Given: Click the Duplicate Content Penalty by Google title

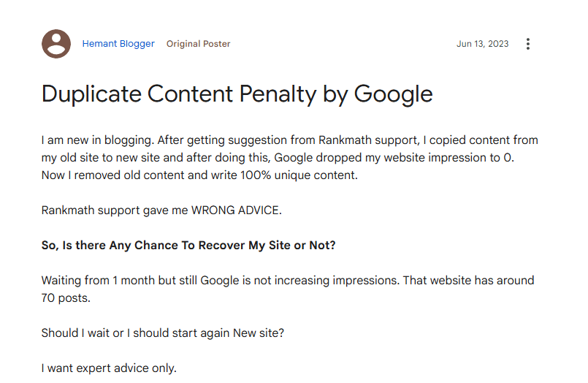Looking at the screenshot, I should click(237, 94).
